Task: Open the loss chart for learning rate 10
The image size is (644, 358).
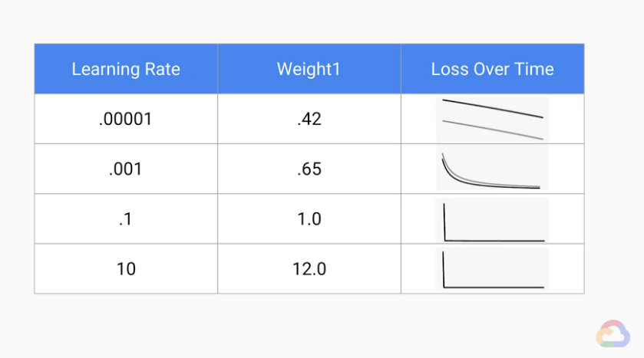Action: click(492, 269)
